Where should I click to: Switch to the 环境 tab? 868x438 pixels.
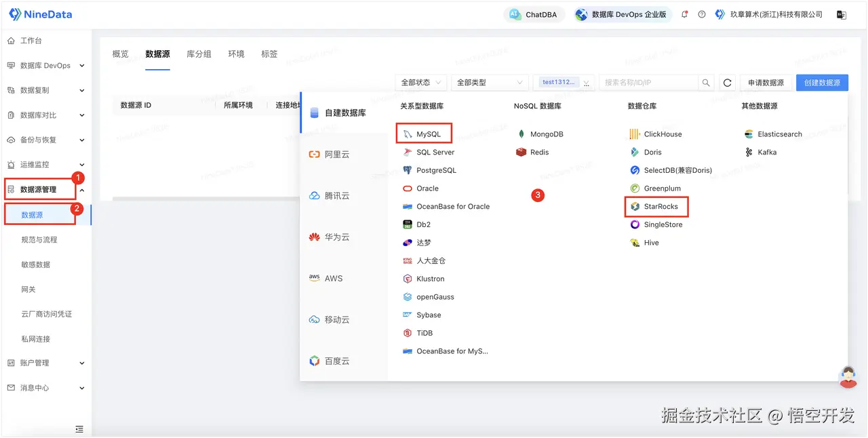click(236, 54)
